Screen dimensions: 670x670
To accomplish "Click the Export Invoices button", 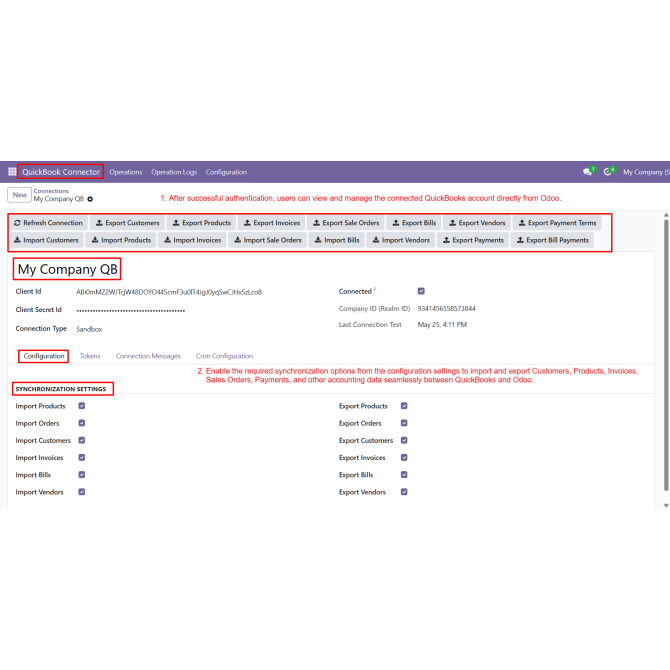I will click(272, 223).
